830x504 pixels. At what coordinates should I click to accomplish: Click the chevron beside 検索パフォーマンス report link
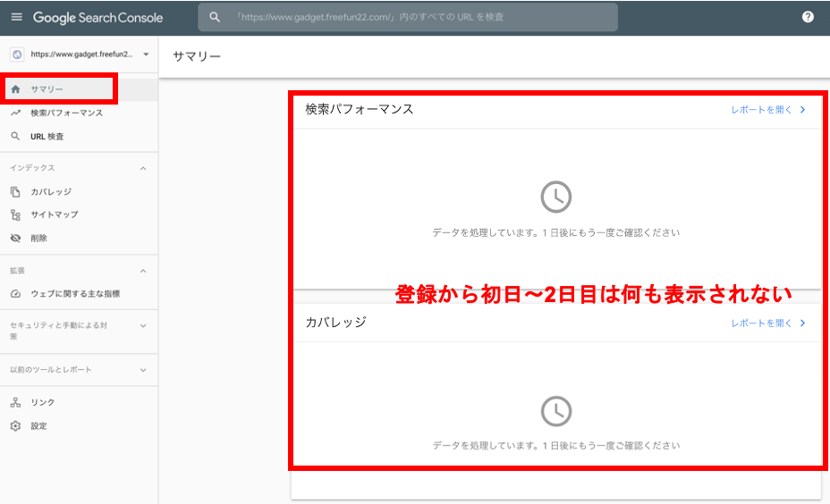coord(803,110)
